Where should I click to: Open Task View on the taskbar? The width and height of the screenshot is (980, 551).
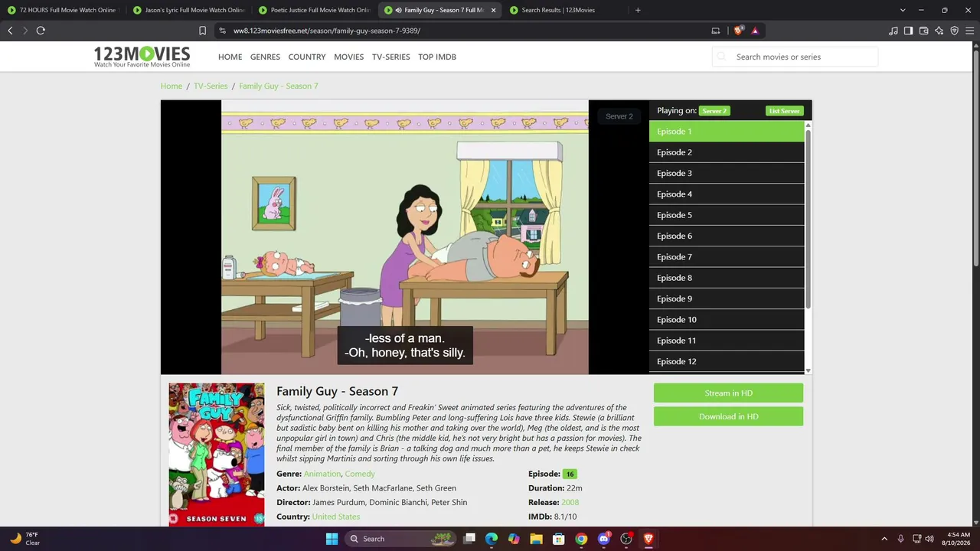pyautogui.click(x=469, y=539)
